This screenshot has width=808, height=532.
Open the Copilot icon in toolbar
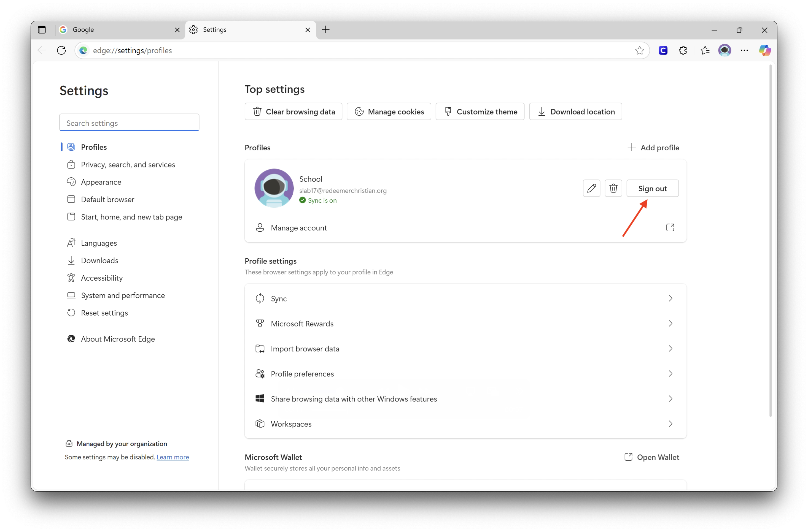coord(764,50)
